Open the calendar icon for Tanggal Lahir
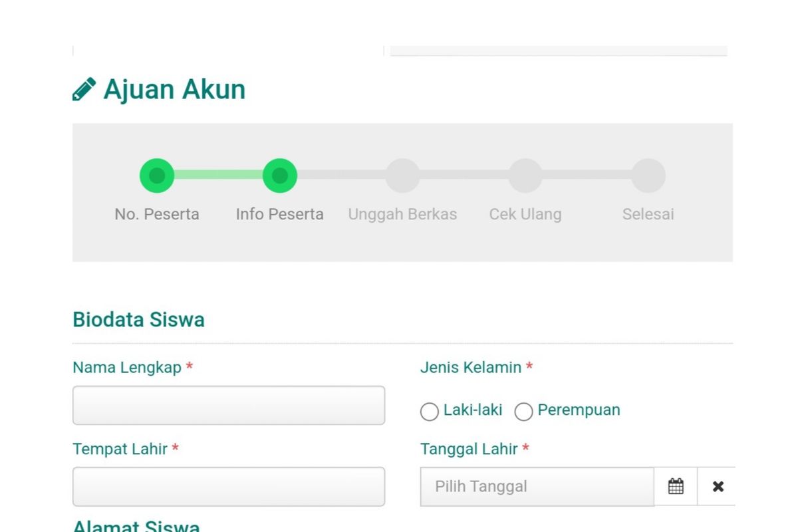 (x=676, y=486)
